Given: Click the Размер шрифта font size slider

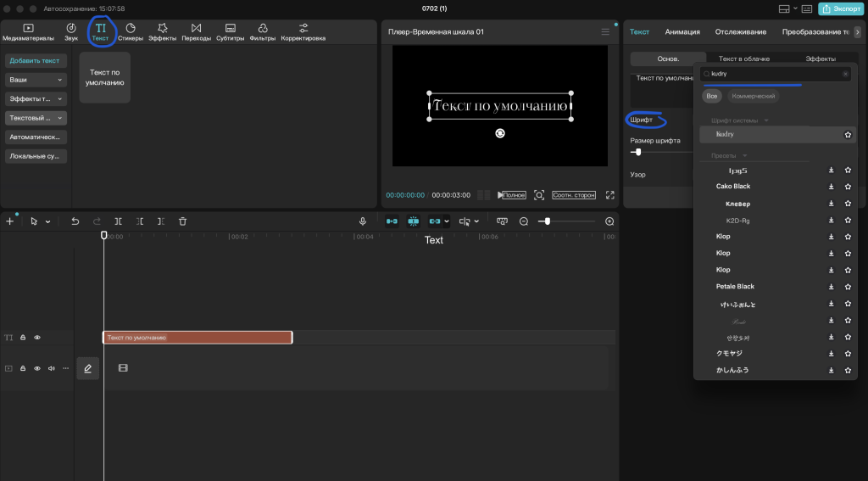Looking at the screenshot, I should [661, 152].
